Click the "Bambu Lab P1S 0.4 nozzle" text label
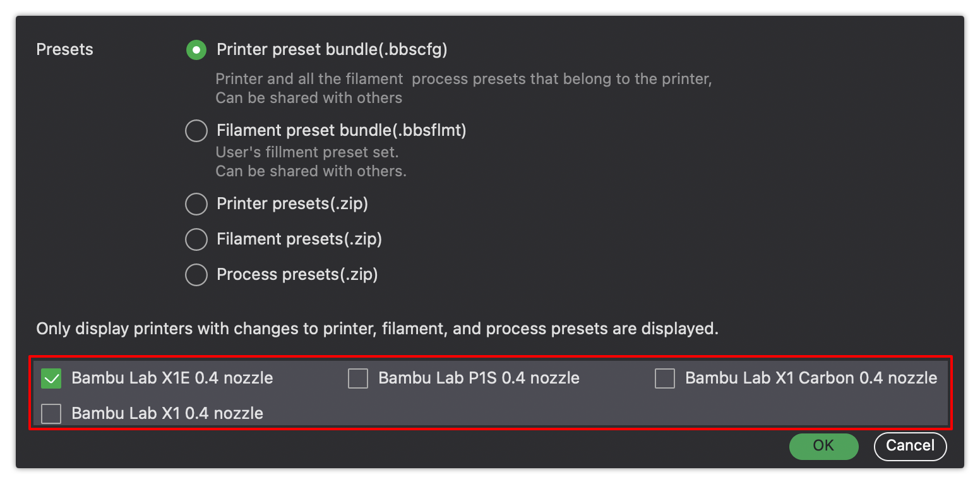 pos(479,378)
